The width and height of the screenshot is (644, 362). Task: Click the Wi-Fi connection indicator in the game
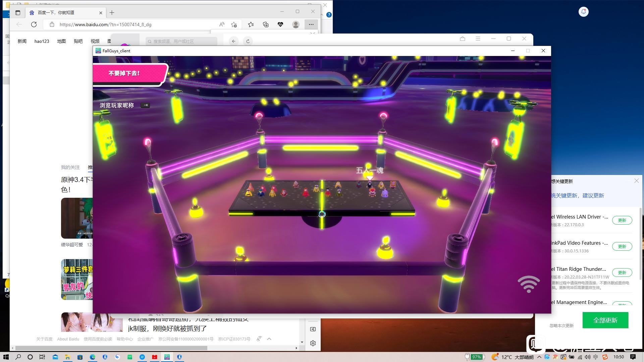coord(529,284)
